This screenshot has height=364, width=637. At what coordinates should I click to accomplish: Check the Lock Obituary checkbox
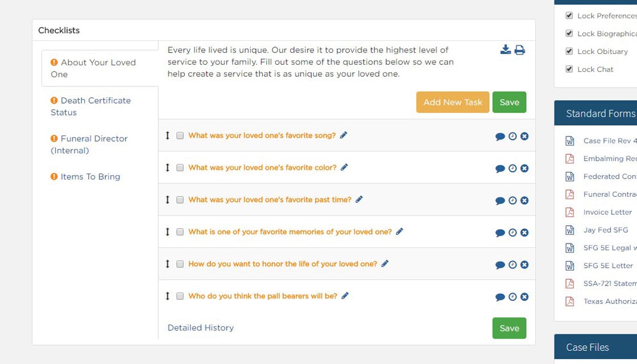pos(569,51)
